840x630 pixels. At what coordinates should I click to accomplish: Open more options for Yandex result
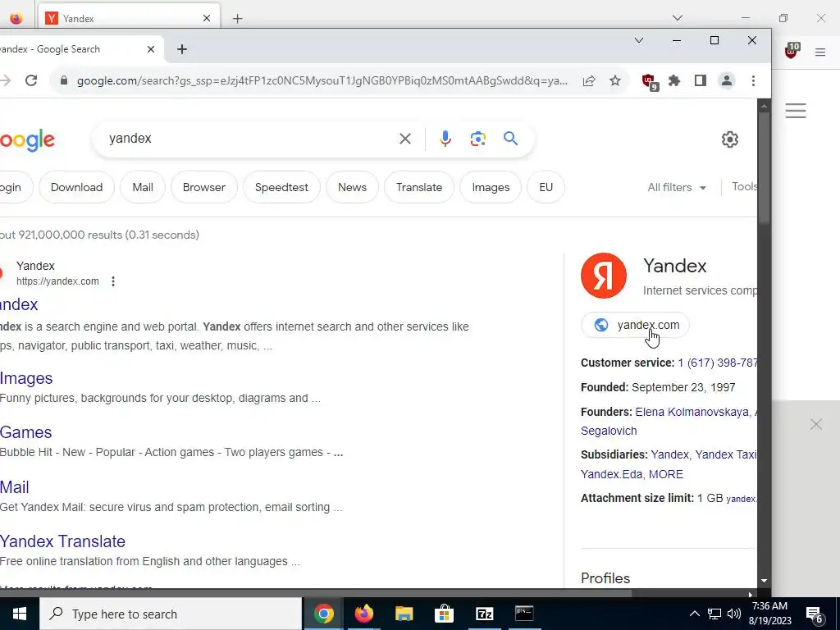113,281
